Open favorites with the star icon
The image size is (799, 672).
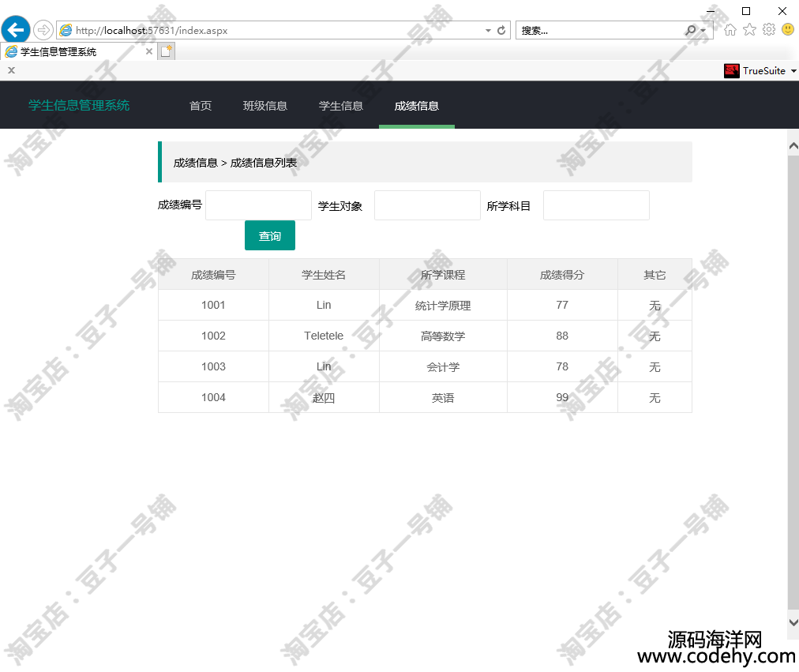749,29
